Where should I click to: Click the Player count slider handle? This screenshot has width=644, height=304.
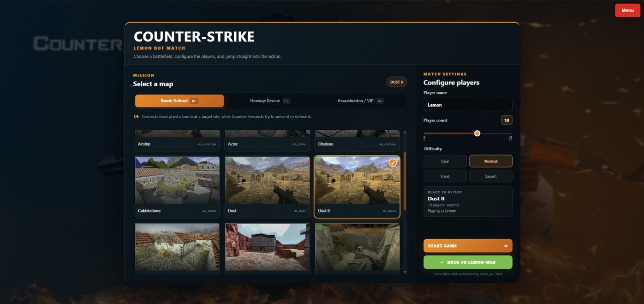477,133
